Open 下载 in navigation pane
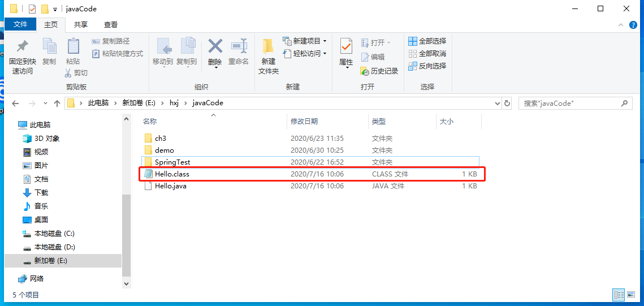The image size is (644, 306). pos(35,193)
